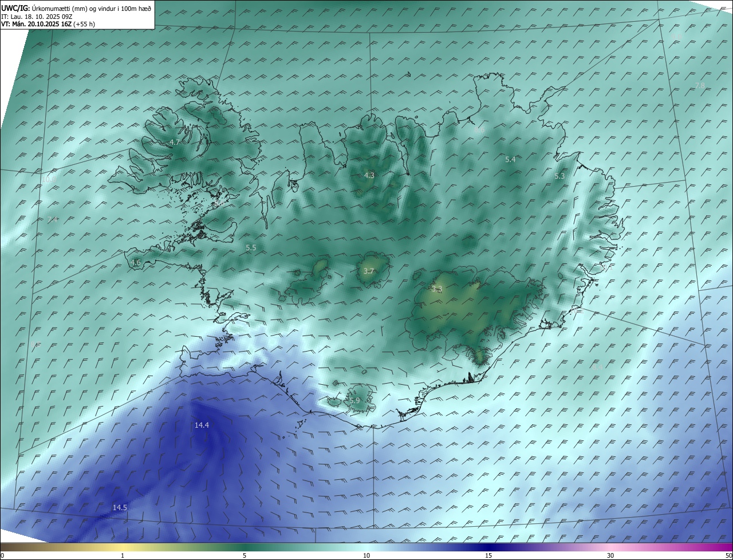Click the 5.4 value in northeast Iceland
This screenshot has width=733, height=560.
click(510, 159)
